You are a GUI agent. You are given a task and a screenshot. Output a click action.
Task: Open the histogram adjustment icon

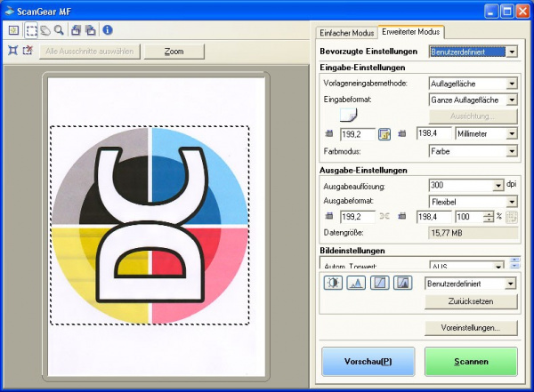coord(356,284)
